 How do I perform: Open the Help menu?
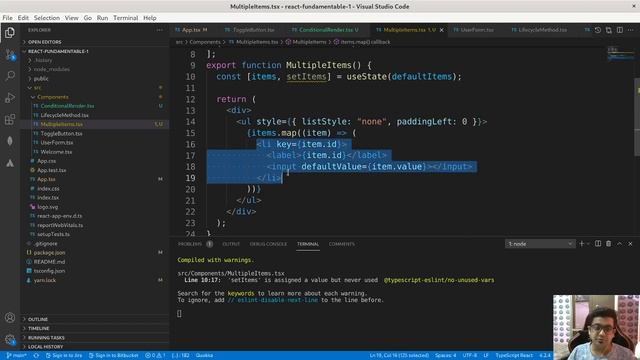pyautogui.click(x=149, y=18)
